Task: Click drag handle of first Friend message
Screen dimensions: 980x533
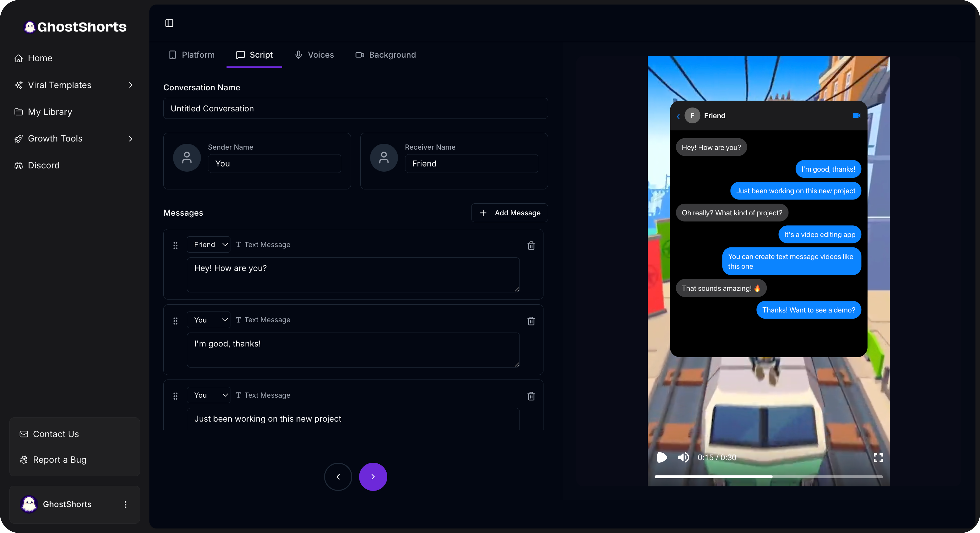Action: pyautogui.click(x=175, y=245)
